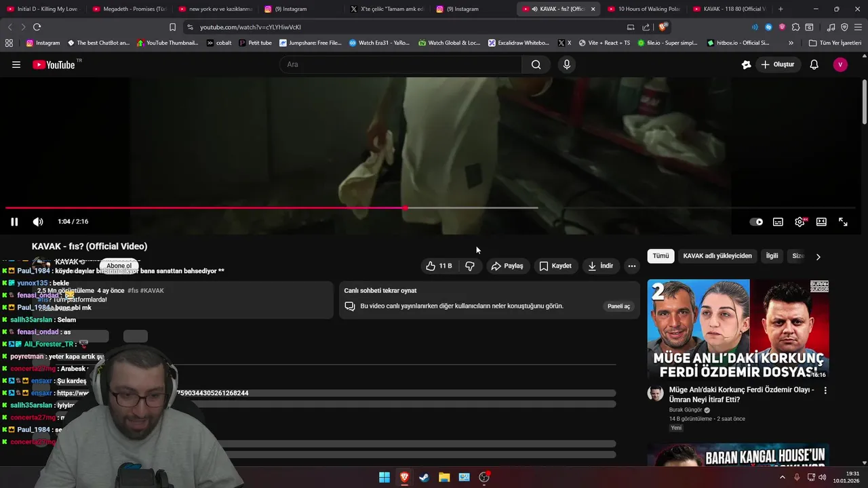Toggle subtitles on the player
868x488 pixels.
[778, 222]
